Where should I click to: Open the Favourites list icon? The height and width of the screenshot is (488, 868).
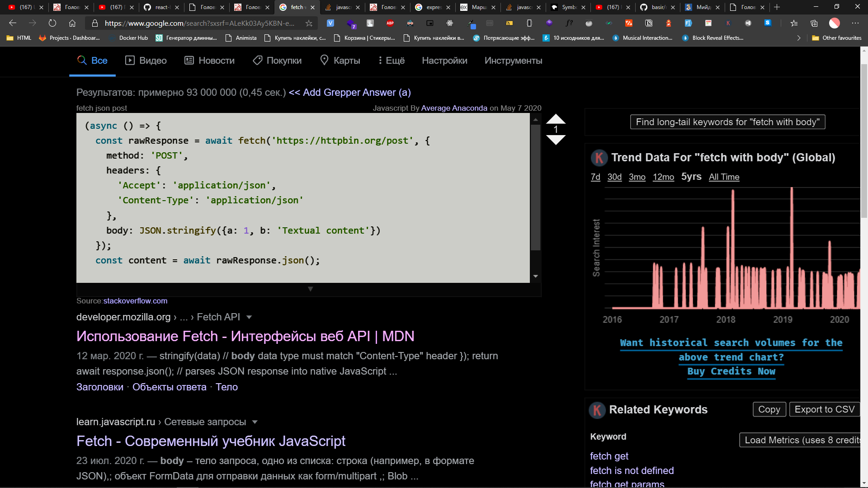[x=794, y=23]
